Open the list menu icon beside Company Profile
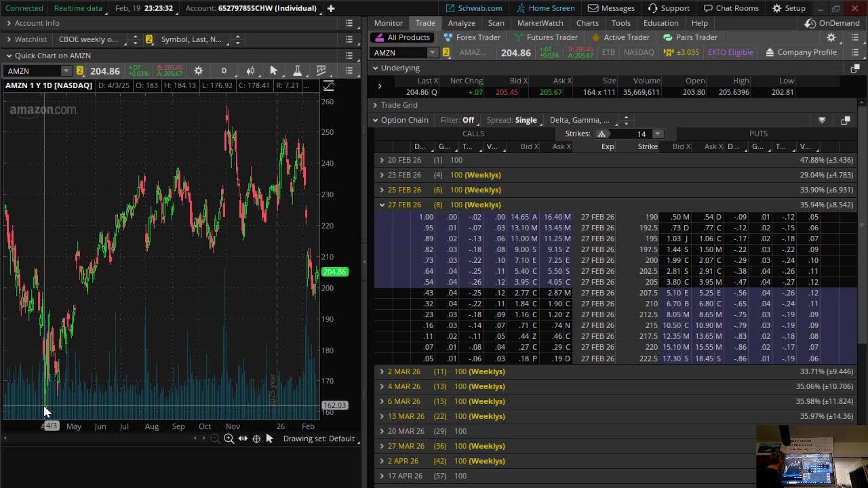 point(854,52)
